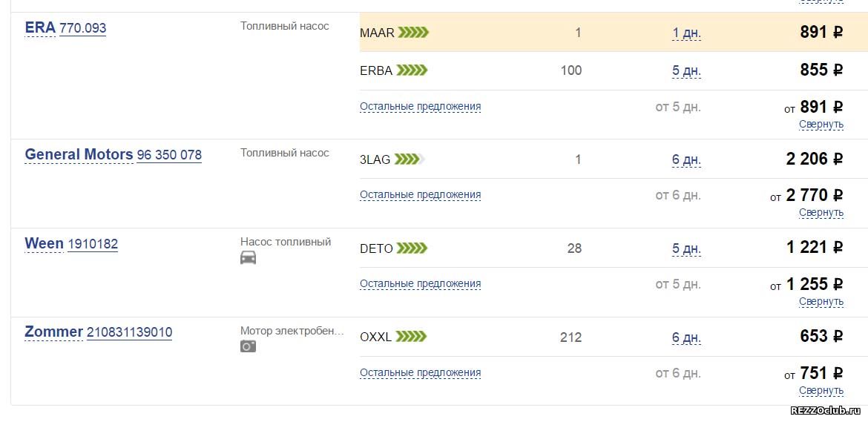Expand other offers for General Motors part
Viewport: 868px width, 422px height.
tap(420, 195)
